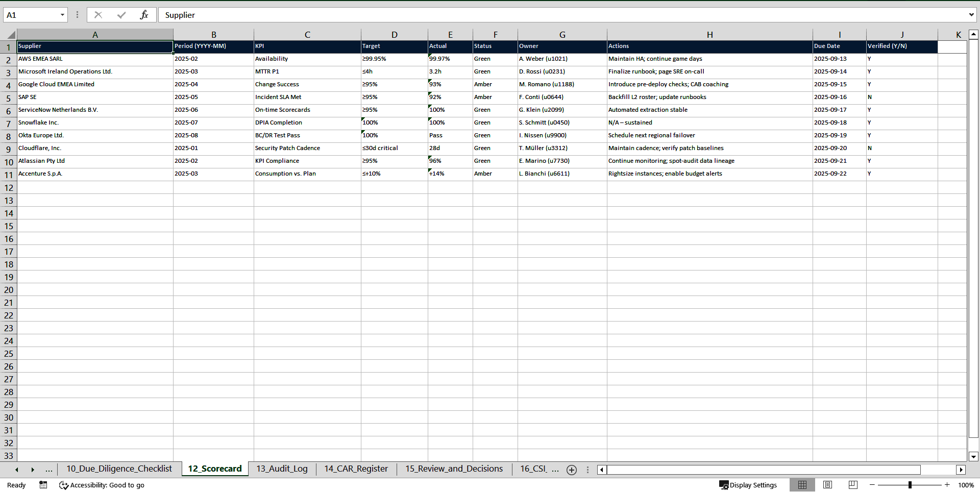The image size is (980, 492).
Task: Click the Select All corner triangle
Action: click(9, 35)
